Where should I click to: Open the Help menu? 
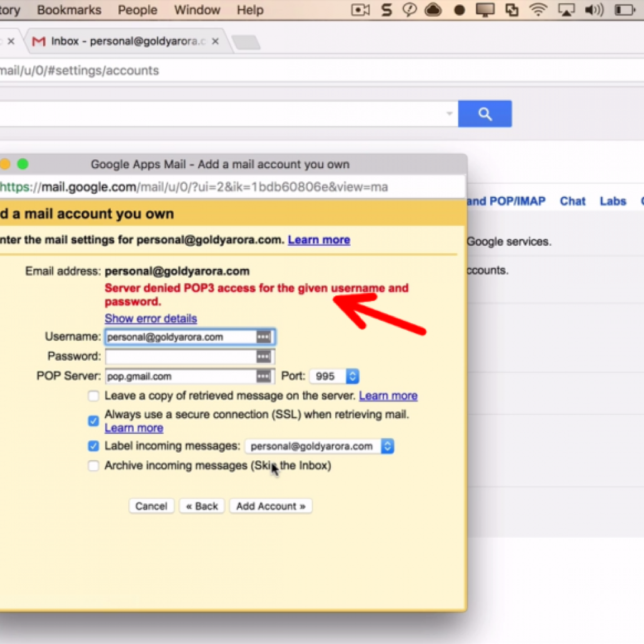(x=250, y=10)
